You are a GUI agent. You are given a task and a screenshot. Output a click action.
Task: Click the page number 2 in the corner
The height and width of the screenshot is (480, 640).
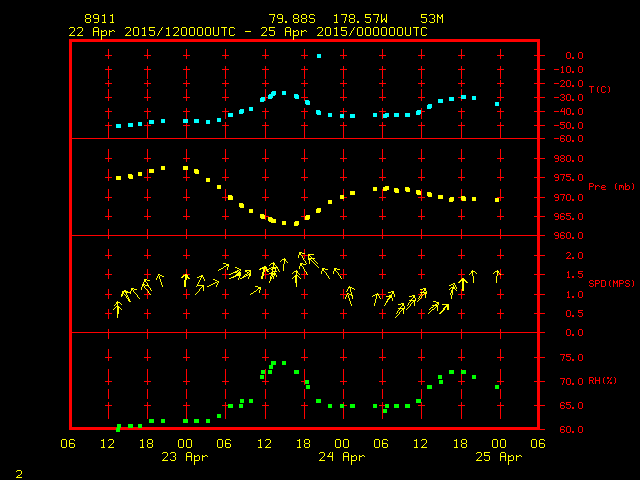coord(19,474)
